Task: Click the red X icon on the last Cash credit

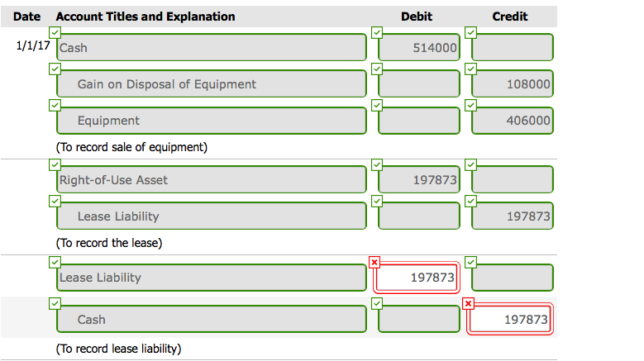Action: click(468, 303)
